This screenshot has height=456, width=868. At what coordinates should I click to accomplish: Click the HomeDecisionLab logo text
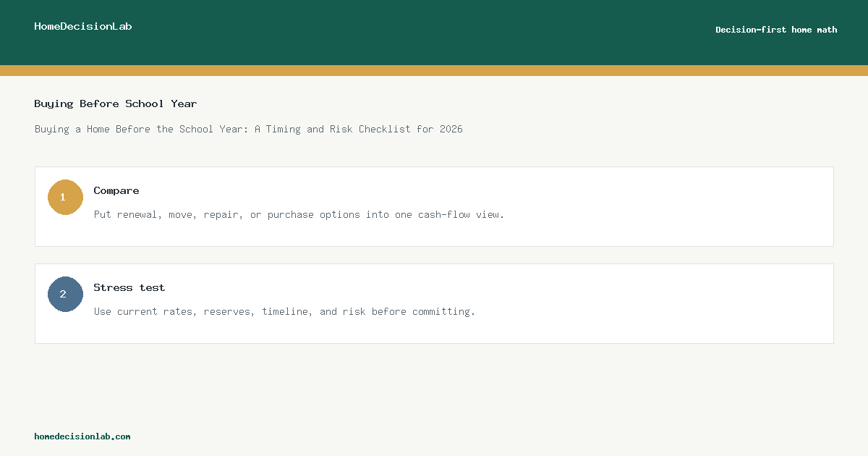point(83,26)
